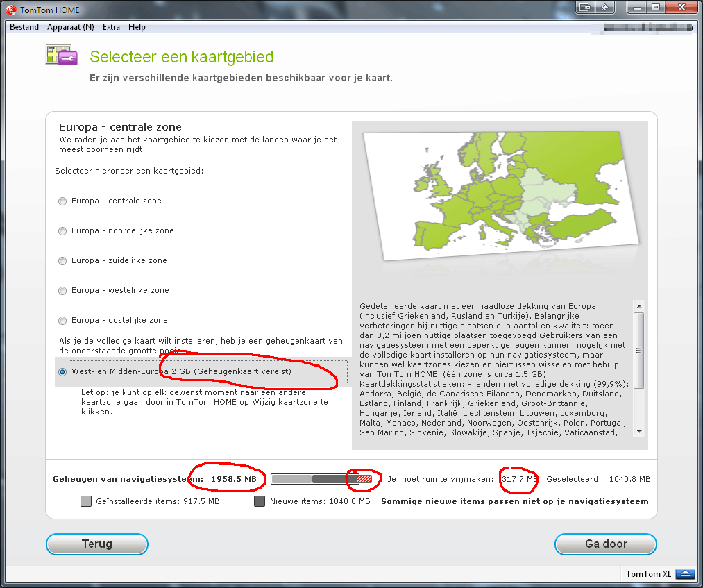Click the title bar display switch icon

pyautogui.click(x=585, y=7)
